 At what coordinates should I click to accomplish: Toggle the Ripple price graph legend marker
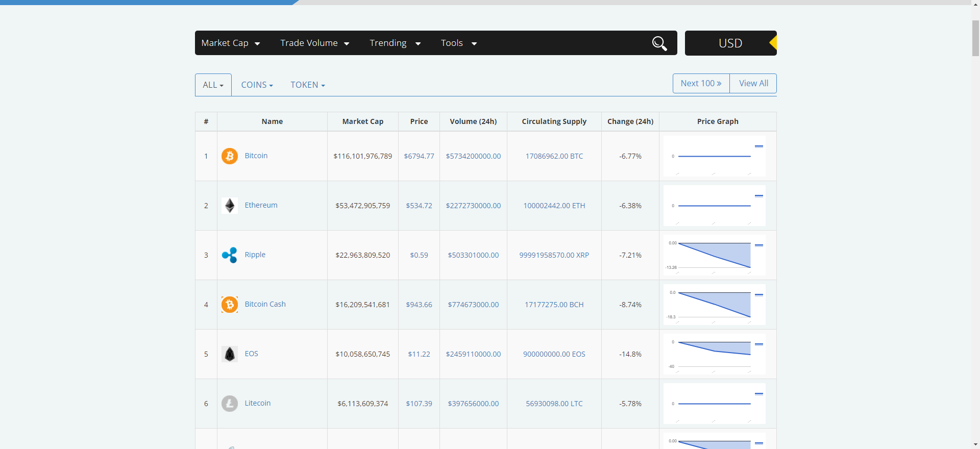[759, 245]
